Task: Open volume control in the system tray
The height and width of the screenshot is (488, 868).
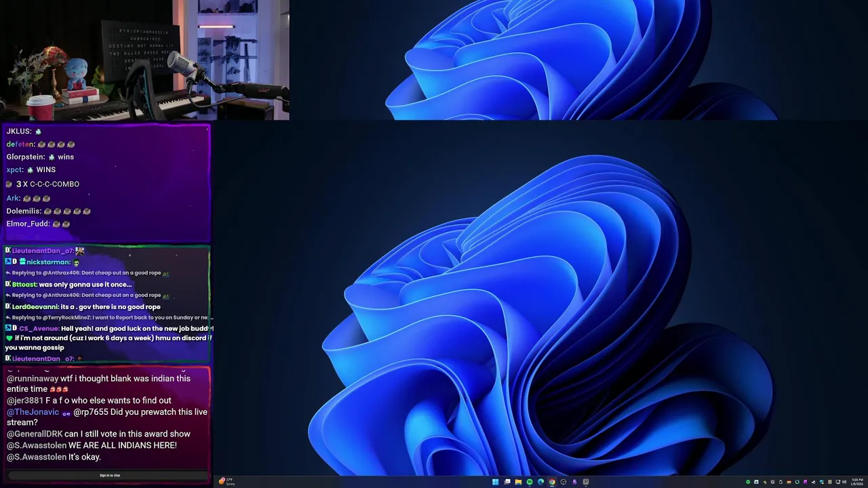Action: (x=844, y=482)
